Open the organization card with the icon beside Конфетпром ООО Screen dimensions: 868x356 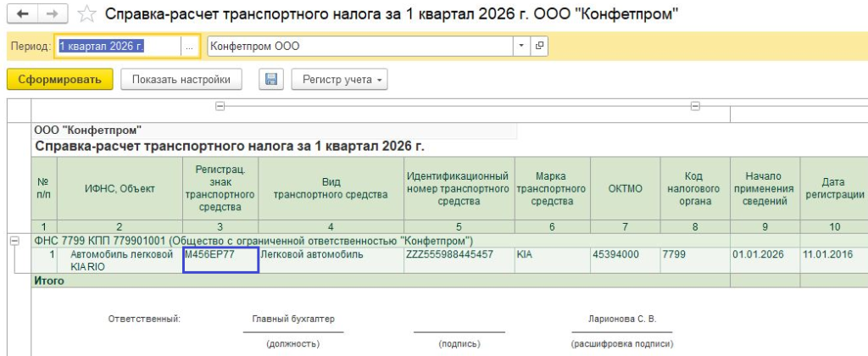point(539,47)
